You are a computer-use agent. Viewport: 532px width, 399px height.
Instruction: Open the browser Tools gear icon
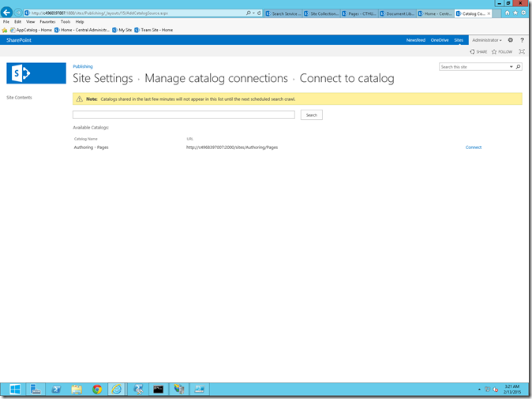523,13
